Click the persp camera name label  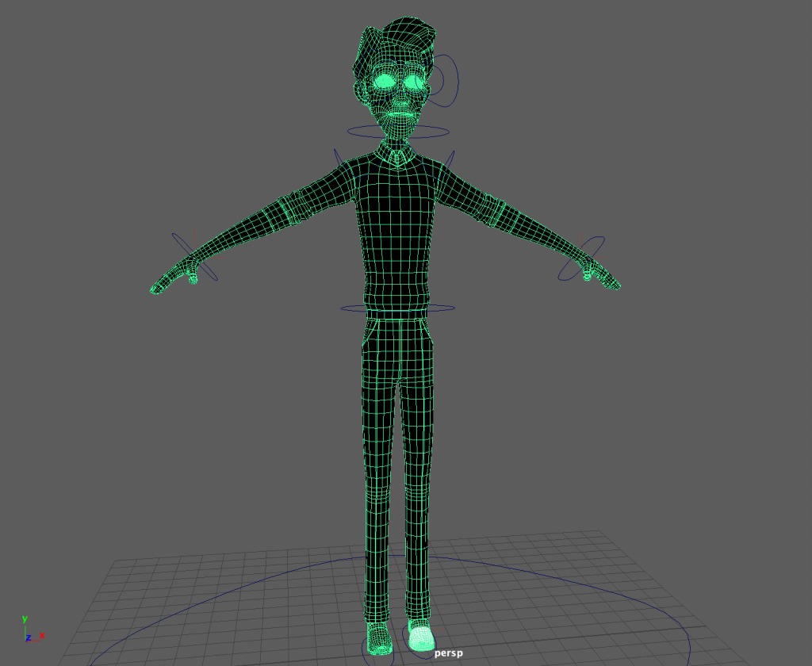pos(448,653)
